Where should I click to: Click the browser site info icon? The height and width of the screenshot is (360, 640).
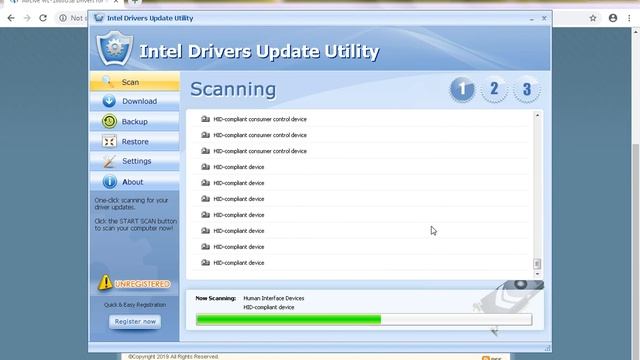click(x=63, y=18)
